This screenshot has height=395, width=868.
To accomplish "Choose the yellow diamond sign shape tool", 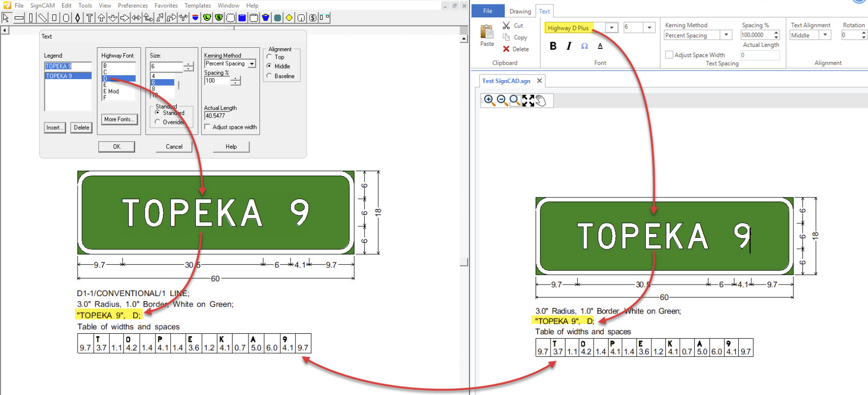I will tap(289, 18).
